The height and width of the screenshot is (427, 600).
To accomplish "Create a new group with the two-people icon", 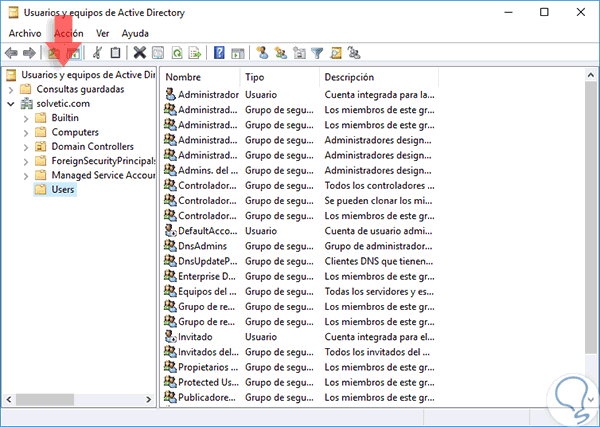I will click(281, 53).
